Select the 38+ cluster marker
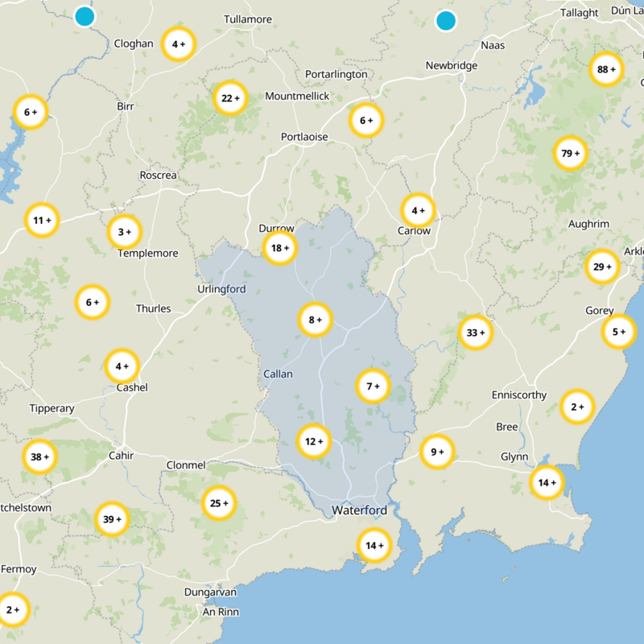Image resolution: width=644 pixels, height=644 pixels. [x=39, y=456]
